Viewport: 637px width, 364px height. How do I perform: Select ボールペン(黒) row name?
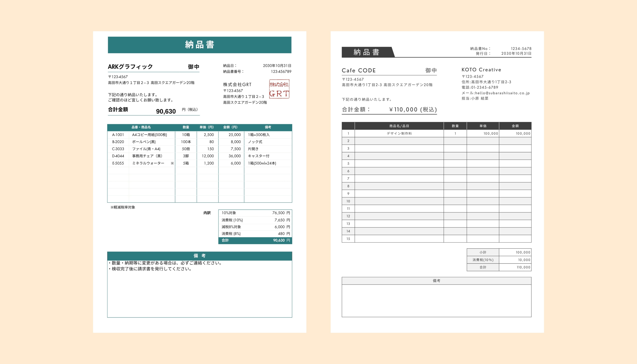coord(144,142)
